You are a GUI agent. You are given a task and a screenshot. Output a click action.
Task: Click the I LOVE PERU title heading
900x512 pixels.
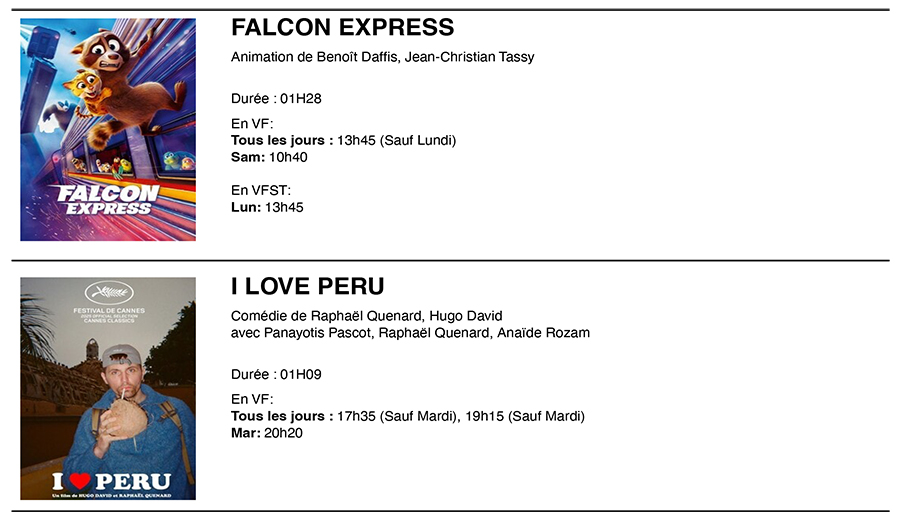pos(308,286)
